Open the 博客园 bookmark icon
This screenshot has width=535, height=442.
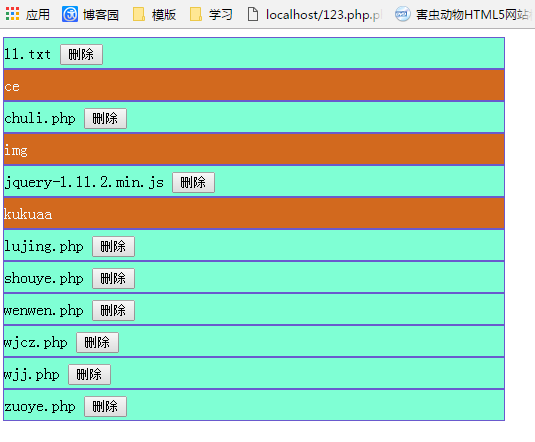click(x=70, y=14)
